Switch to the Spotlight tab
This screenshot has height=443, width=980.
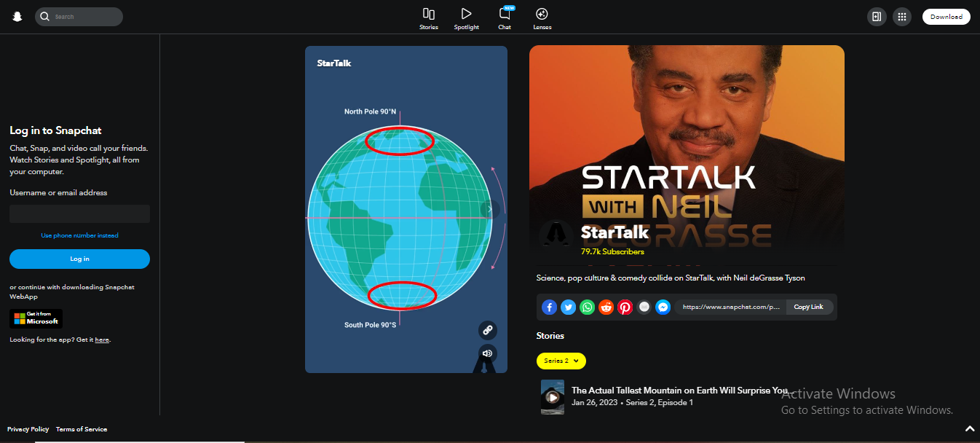[467, 19]
